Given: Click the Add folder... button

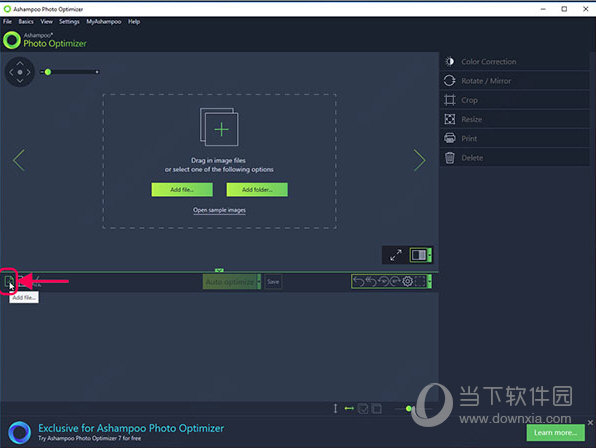Looking at the screenshot, I should 257,190.
